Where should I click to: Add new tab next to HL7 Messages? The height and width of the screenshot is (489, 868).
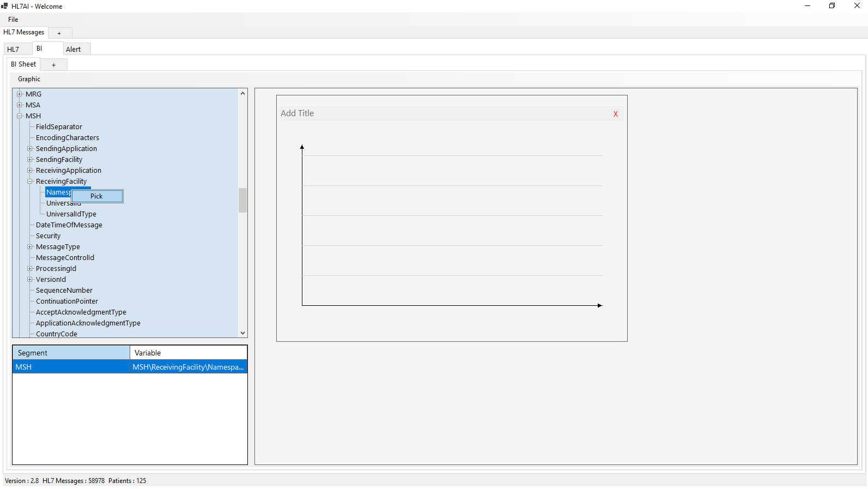point(59,33)
